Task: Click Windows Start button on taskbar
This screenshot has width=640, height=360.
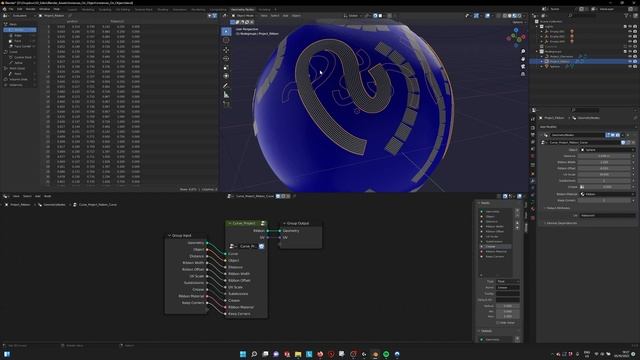Action: click(x=243, y=354)
